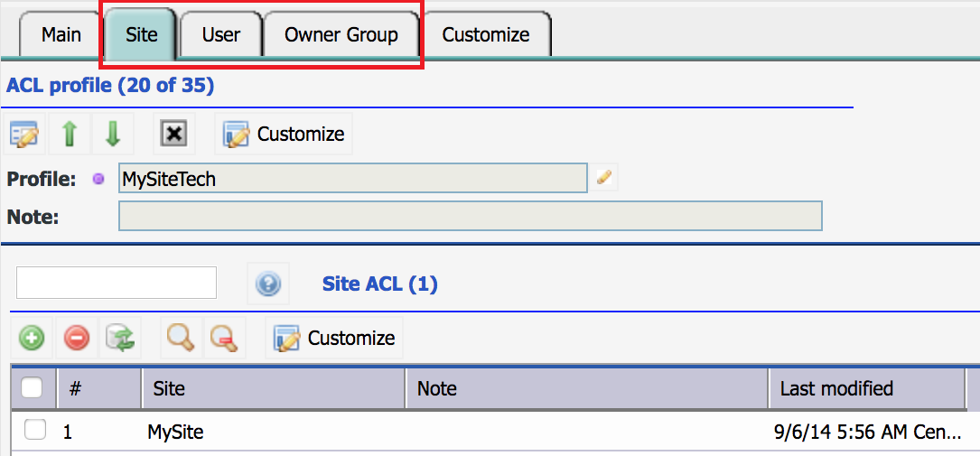The width and height of the screenshot is (980, 456).
Task: Add a Site ACL with green plus icon
Action: coord(32,338)
